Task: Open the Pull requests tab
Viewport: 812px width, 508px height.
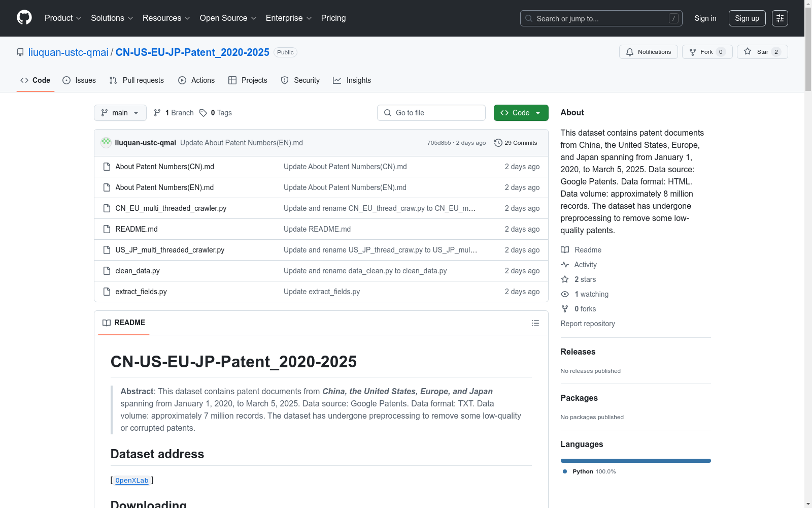Action: (137, 80)
